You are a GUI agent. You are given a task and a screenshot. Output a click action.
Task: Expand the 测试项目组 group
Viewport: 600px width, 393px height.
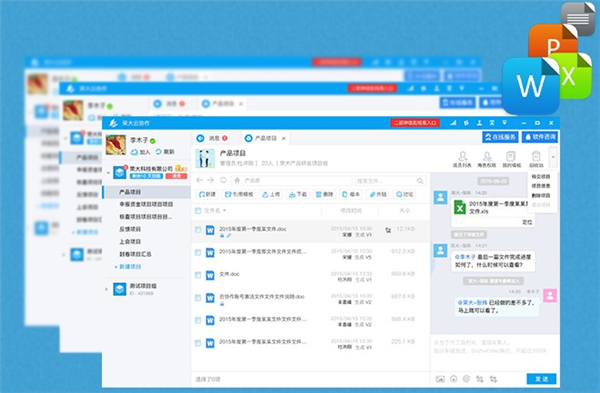click(x=106, y=289)
